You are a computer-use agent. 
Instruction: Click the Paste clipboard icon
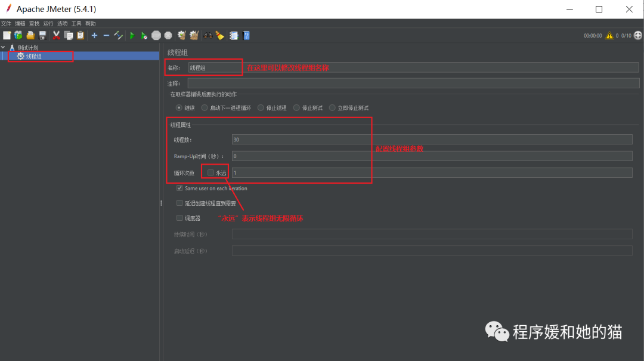tap(80, 35)
